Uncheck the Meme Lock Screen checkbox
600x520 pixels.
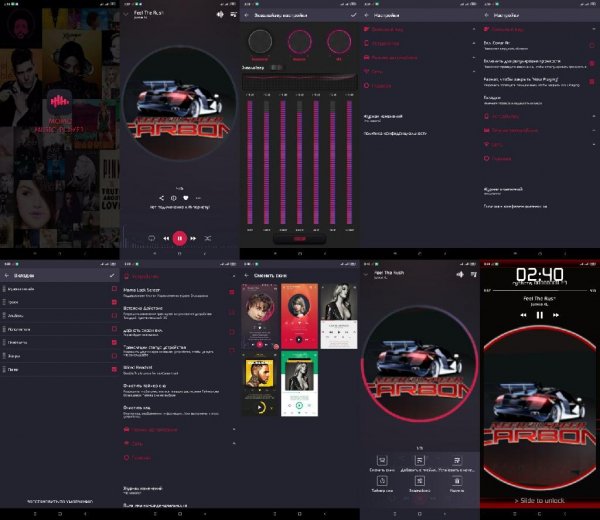pyautogui.click(x=232, y=292)
